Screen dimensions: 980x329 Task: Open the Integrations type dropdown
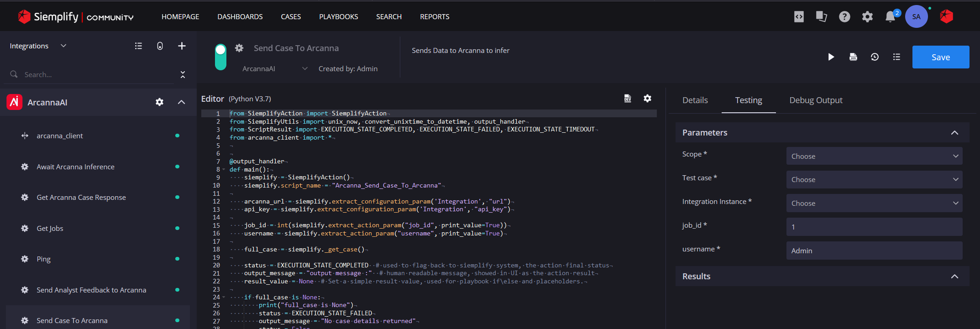point(38,46)
